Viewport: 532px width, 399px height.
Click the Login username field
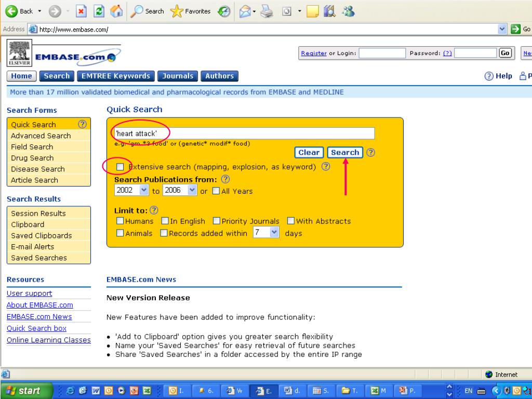(382, 53)
